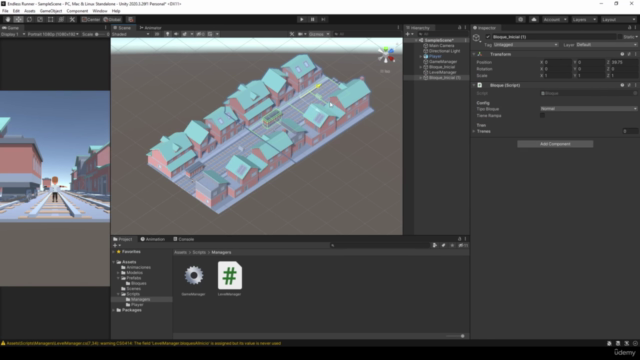Click the Pause button
The width and height of the screenshot is (640, 360).
pos(313,19)
